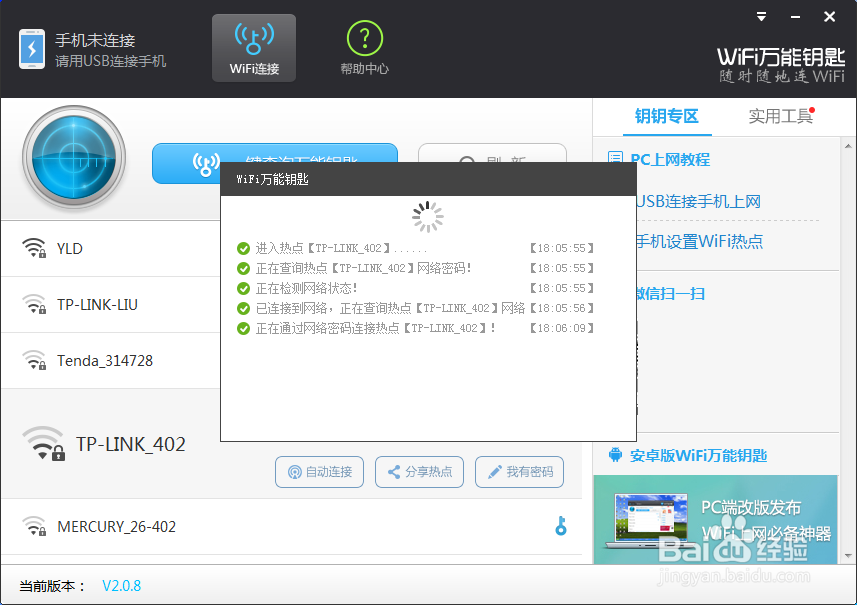Click the phone icon for USB连接手机
The width and height of the screenshot is (857, 605).
(x=32, y=48)
